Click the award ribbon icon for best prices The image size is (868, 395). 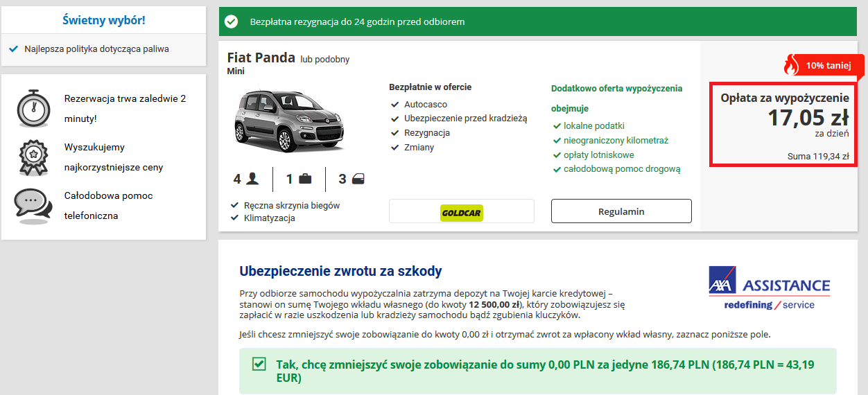coord(33,157)
